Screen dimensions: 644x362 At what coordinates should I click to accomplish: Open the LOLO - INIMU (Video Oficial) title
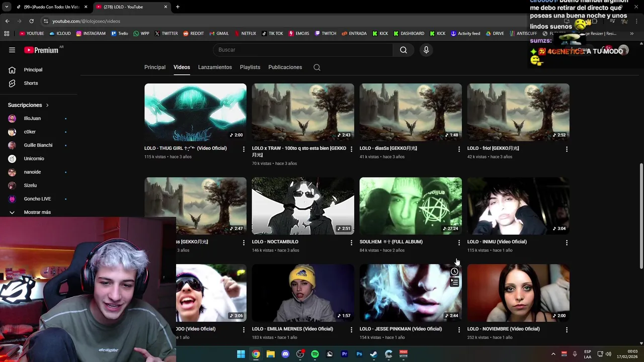(497, 242)
